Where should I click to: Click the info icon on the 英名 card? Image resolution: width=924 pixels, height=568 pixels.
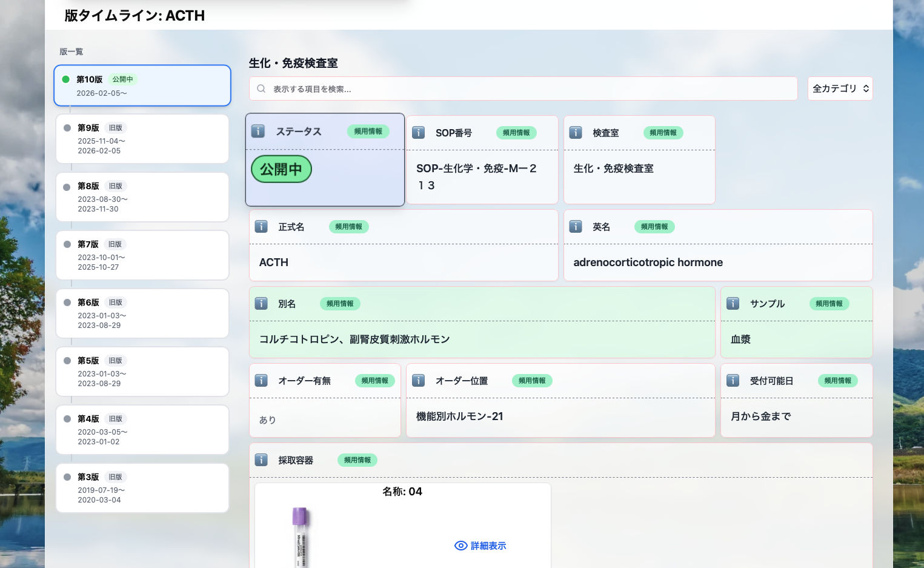tap(576, 226)
